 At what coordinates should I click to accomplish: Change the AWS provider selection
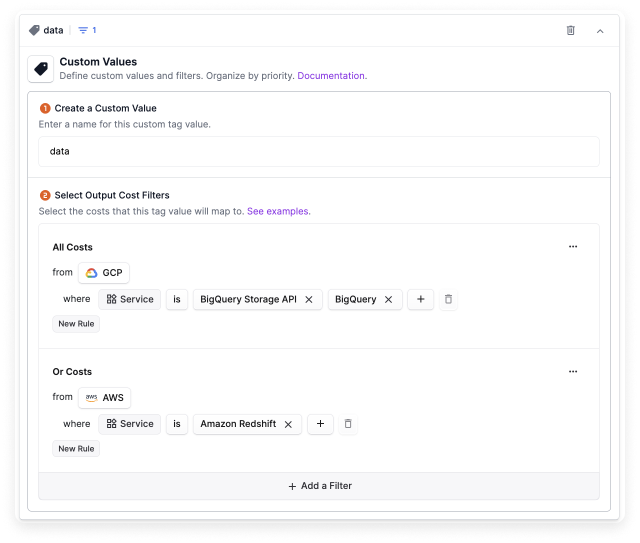[x=104, y=398]
